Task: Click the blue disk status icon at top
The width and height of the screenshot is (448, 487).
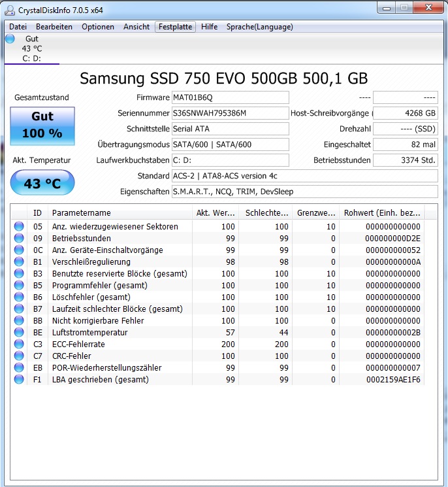Action: pos(10,39)
